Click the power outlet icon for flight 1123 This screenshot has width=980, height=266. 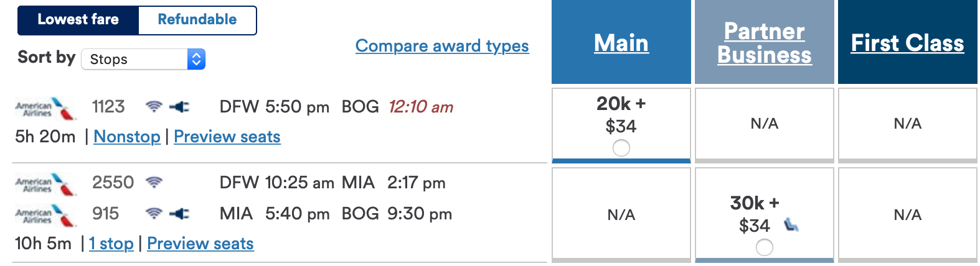coord(179,107)
